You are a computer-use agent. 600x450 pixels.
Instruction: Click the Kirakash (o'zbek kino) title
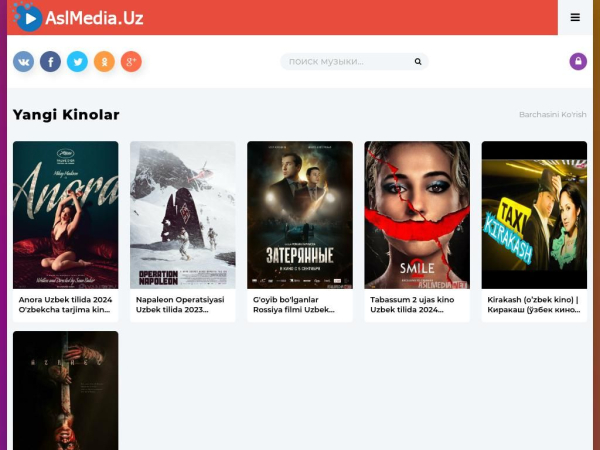(533, 305)
